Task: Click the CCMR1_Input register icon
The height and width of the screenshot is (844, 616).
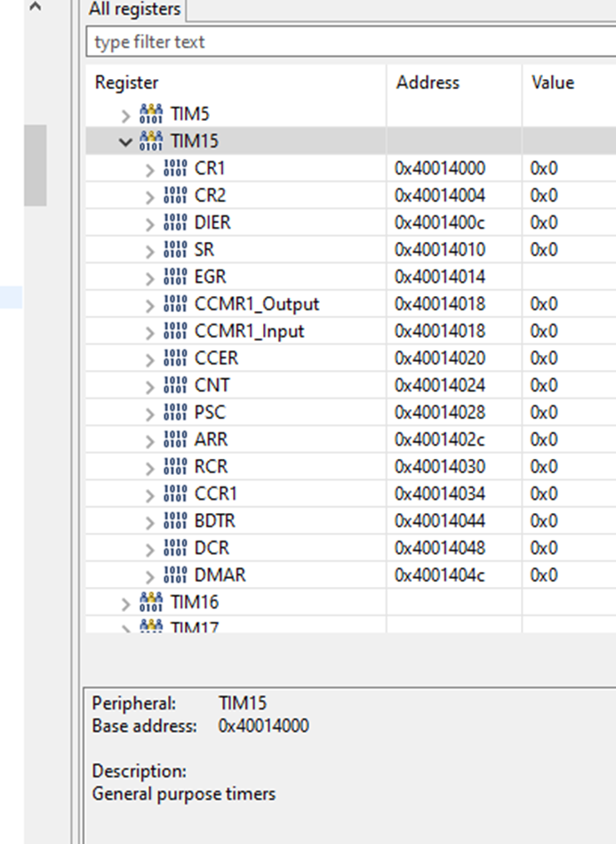Action: (175, 331)
